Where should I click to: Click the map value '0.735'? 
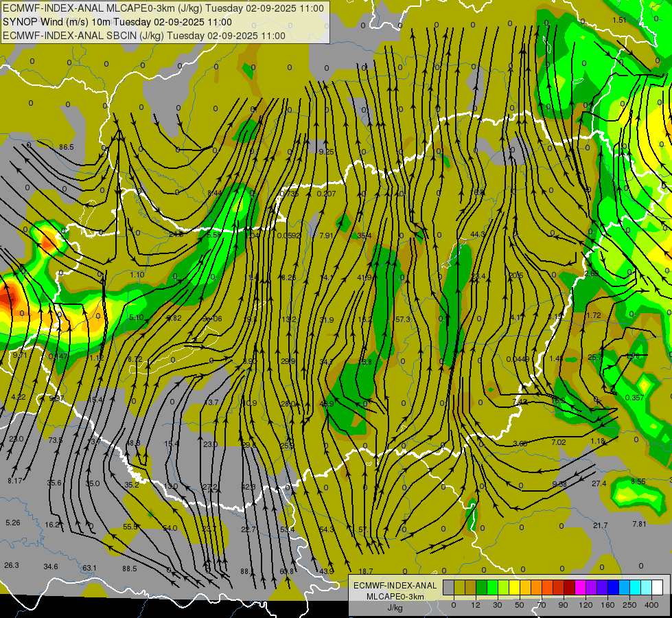(x=289, y=194)
